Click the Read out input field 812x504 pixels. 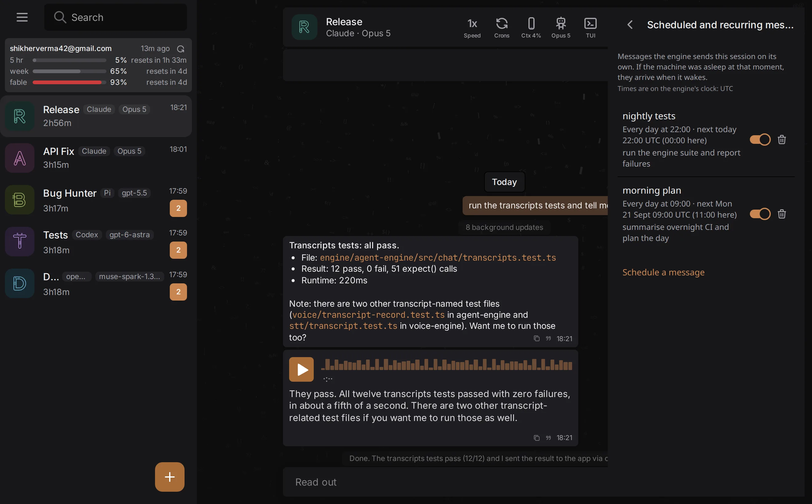(445, 482)
